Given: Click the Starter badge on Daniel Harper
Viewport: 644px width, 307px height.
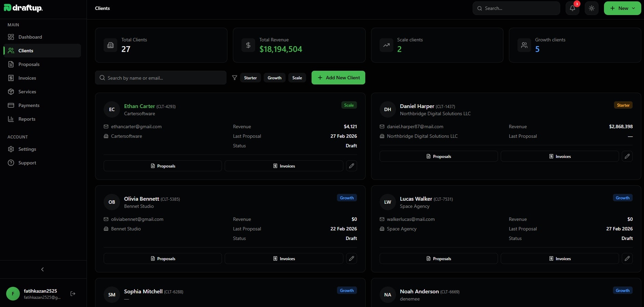Looking at the screenshot, I should (623, 105).
